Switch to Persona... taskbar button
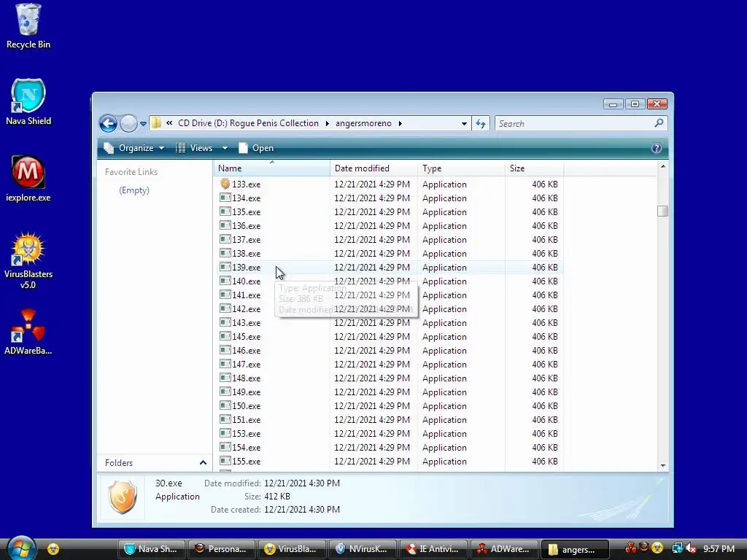Viewport: 747px width, 560px height. point(222,549)
